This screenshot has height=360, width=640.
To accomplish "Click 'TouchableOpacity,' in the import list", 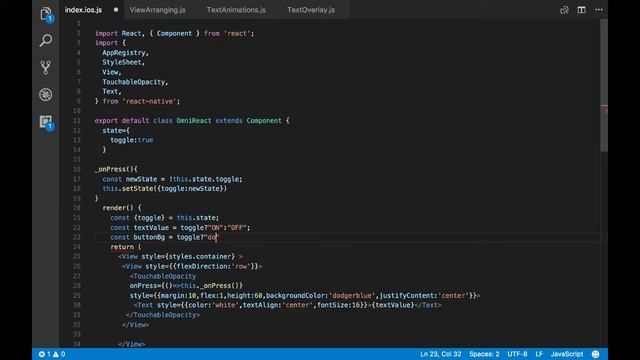I will pos(135,82).
